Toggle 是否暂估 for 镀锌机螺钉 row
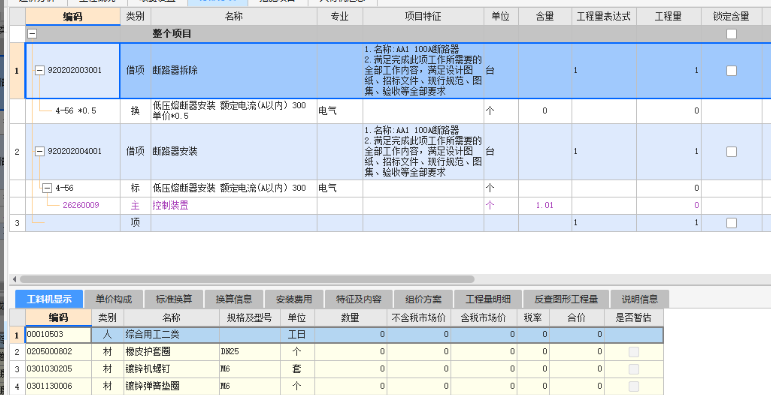Image resolution: width=771 pixels, height=395 pixels. click(634, 369)
